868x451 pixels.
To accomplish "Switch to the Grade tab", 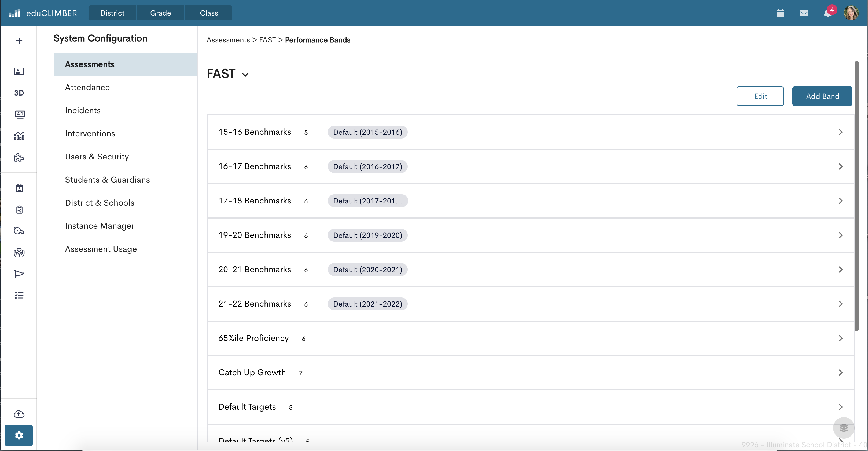I will [x=160, y=13].
